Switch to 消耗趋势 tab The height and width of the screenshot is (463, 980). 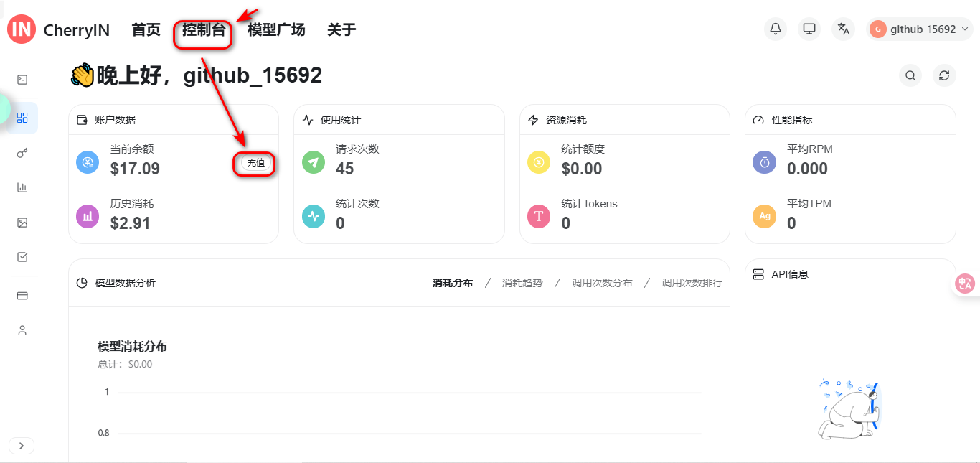pyautogui.click(x=522, y=283)
